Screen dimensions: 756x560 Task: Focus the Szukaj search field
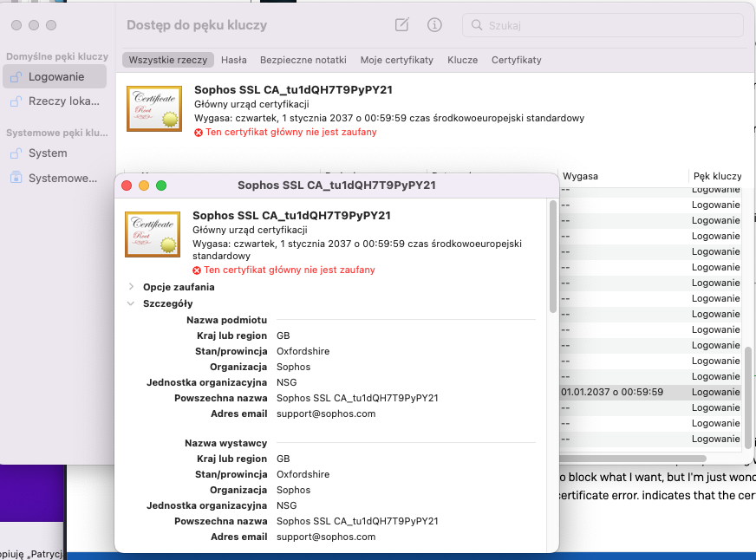tap(603, 25)
